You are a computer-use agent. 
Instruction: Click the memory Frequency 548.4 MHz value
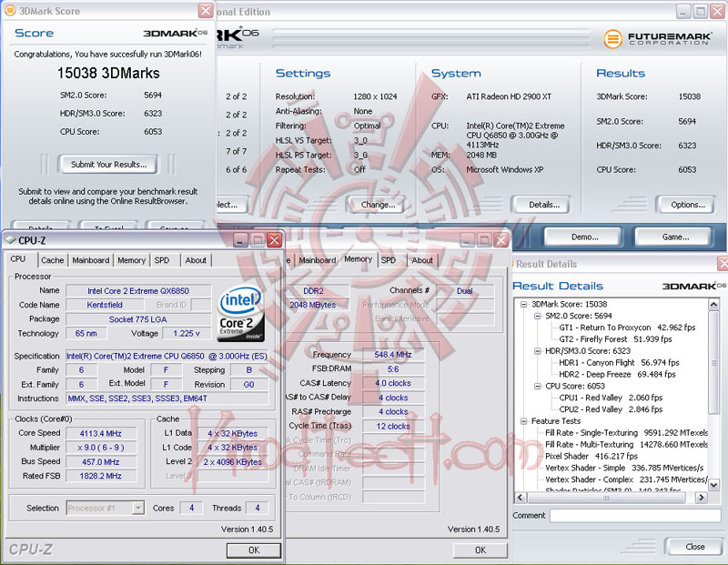(393, 355)
